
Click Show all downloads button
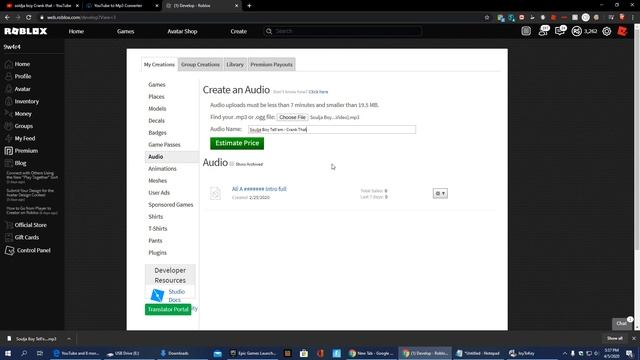615,338
